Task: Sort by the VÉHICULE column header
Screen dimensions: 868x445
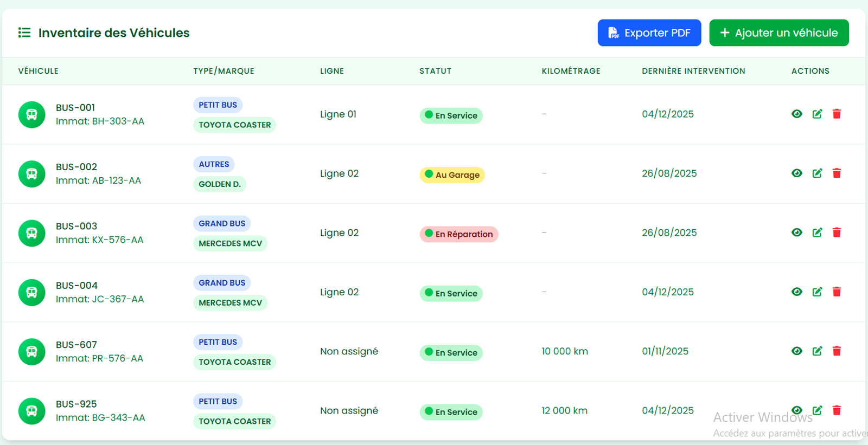Action: (39, 71)
